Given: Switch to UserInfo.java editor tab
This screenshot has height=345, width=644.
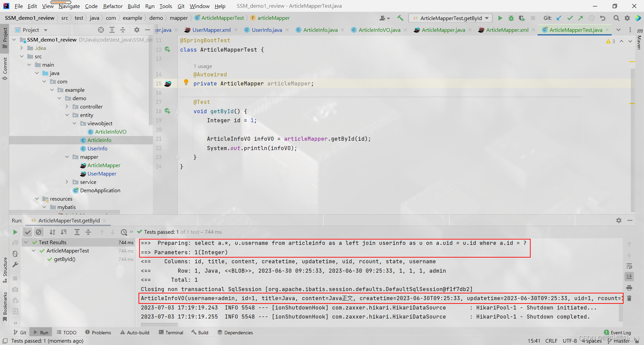Looking at the screenshot, I should pyautogui.click(x=267, y=30).
